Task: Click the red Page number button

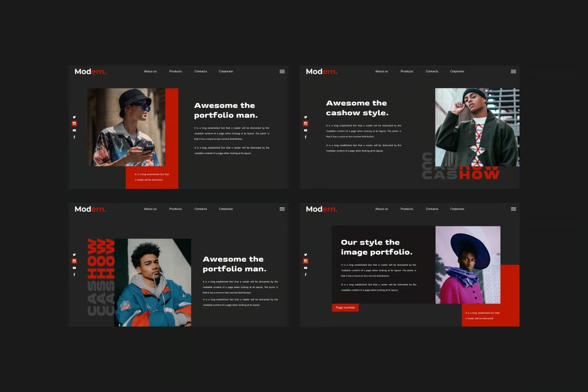Action: tap(345, 307)
